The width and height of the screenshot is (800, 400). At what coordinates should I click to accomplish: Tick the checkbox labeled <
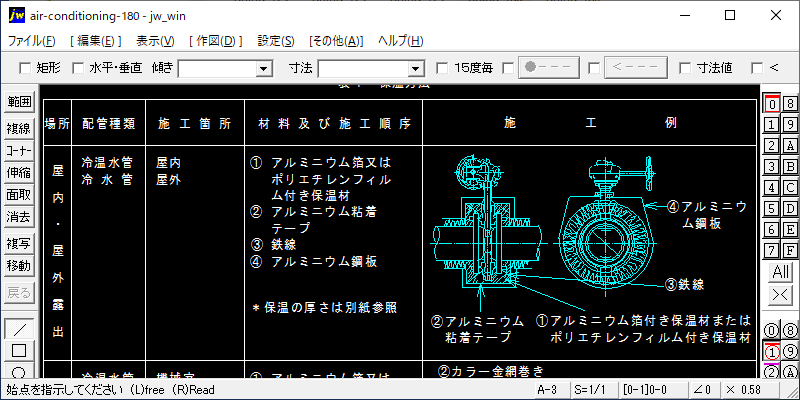point(757,68)
